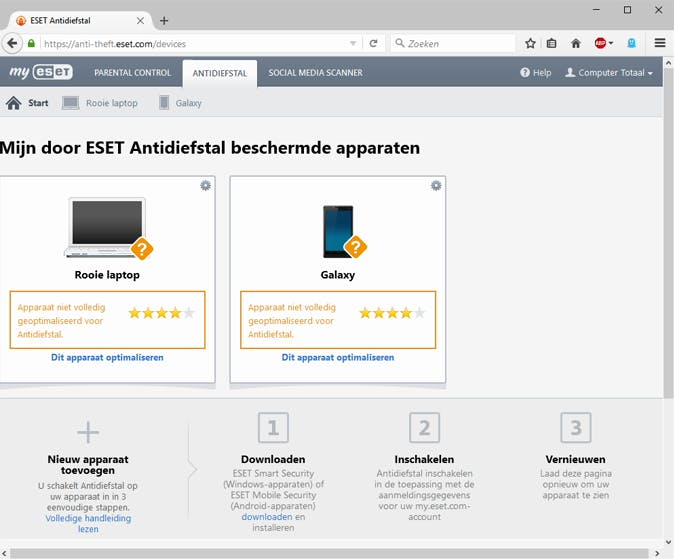674x559 pixels.
Task: Click 'Dit apparaat optimaliseren' under Rooie laptop
Action: tap(107, 357)
